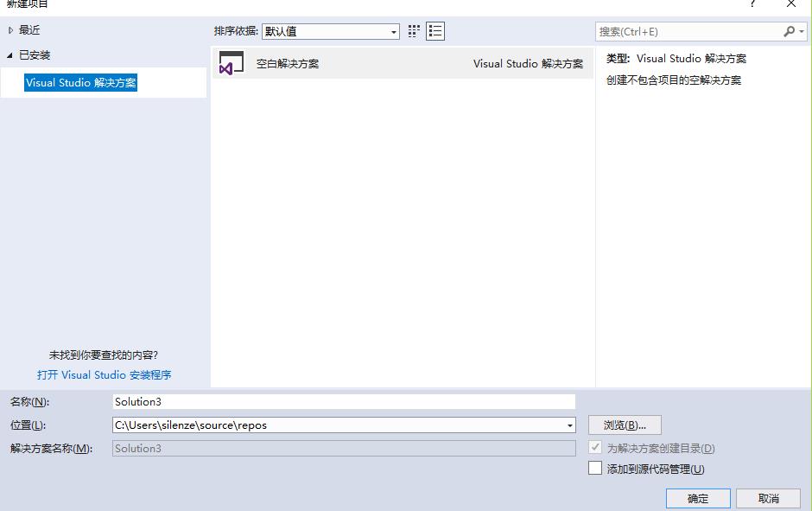Click the 名称(N) label
The height and width of the screenshot is (511, 812).
pyautogui.click(x=29, y=402)
